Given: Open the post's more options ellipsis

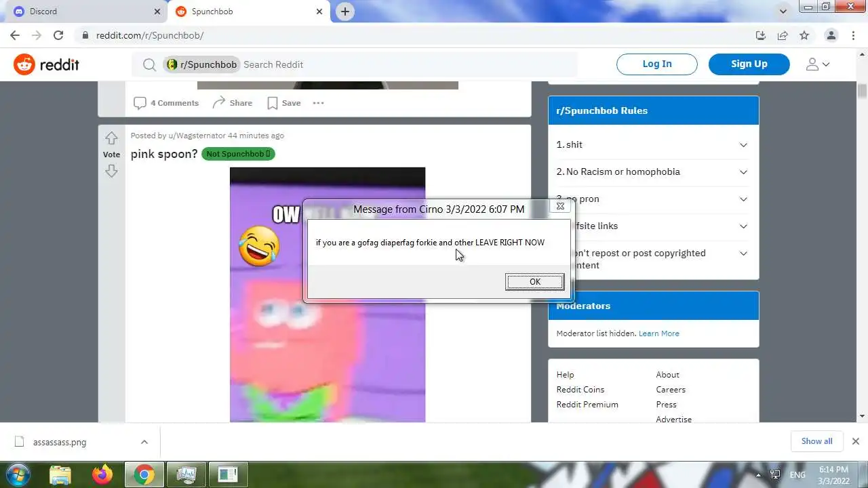Looking at the screenshot, I should (x=318, y=103).
